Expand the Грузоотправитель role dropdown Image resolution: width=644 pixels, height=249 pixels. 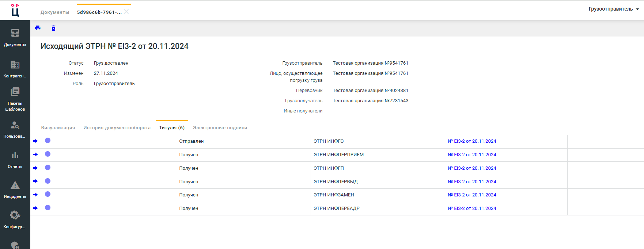click(614, 9)
